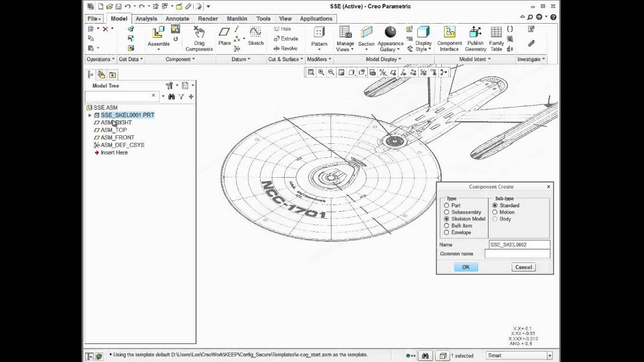Open the Get Data group dropdown
This screenshot has height=362, width=644.
pos(131,59)
